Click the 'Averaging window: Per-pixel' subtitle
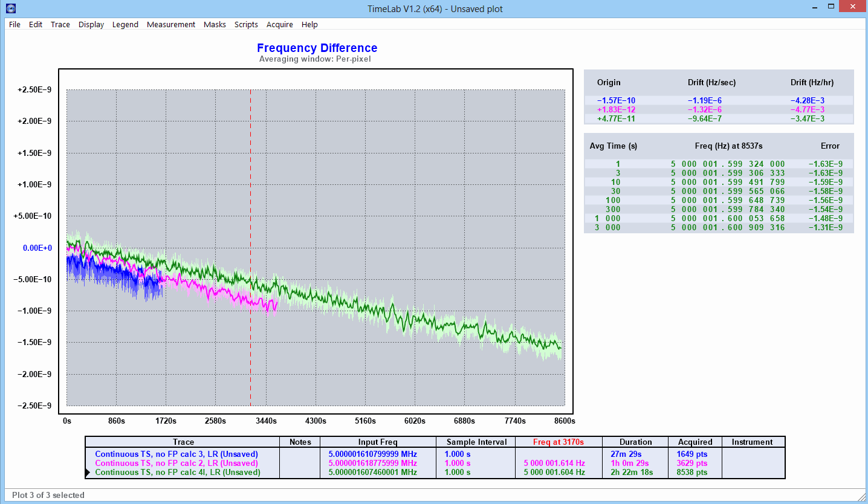The width and height of the screenshot is (868, 504). click(315, 59)
